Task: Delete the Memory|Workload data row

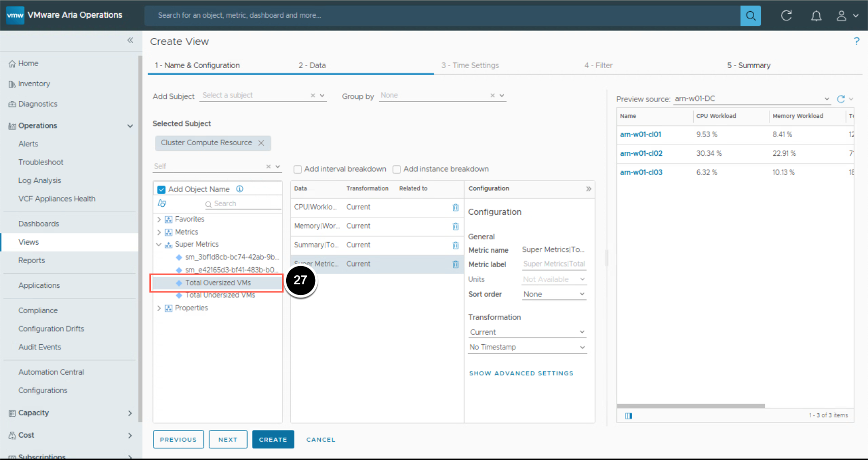Action: (455, 226)
